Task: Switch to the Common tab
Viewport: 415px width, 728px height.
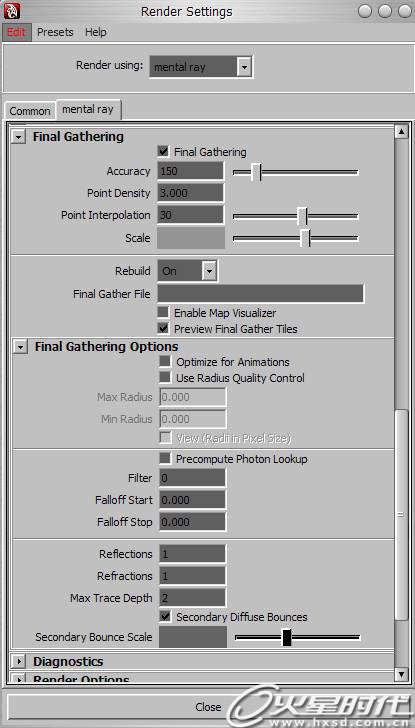Action: [x=30, y=111]
